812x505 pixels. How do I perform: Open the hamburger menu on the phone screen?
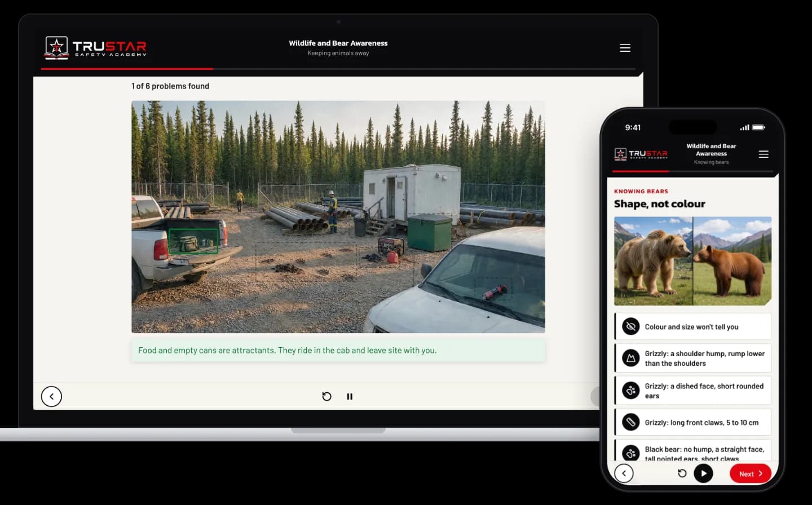point(764,154)
